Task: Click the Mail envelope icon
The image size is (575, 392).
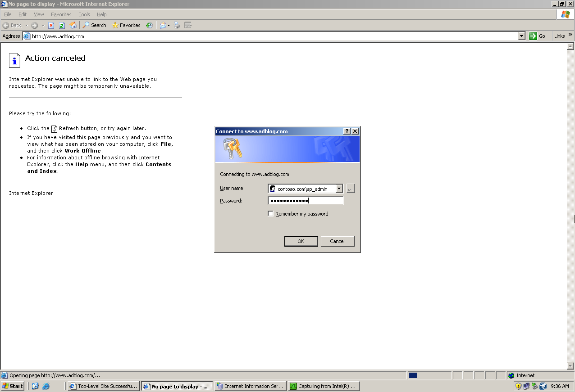Action: click(x=164, y=25)
